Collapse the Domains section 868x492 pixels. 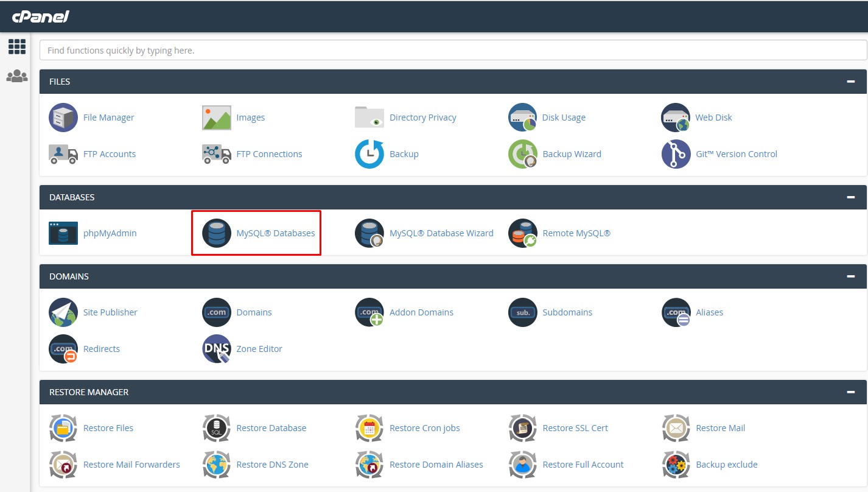[850, 276]
